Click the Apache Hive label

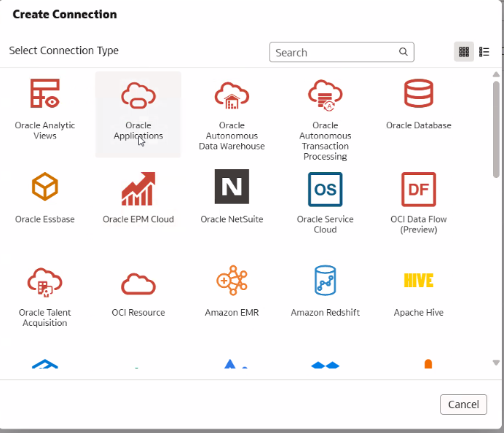pyautogui.click(x=419, y=313)
